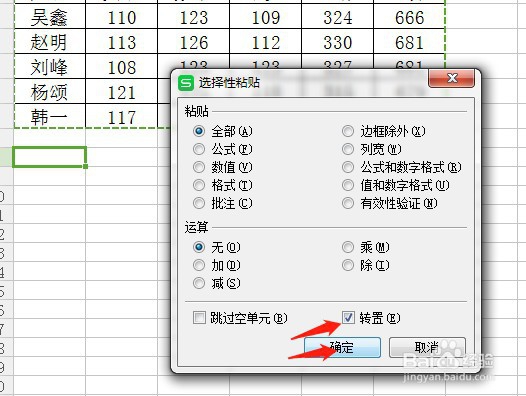Click cell containing 杨颂
The image size is (526, 396).
point(50,91)
